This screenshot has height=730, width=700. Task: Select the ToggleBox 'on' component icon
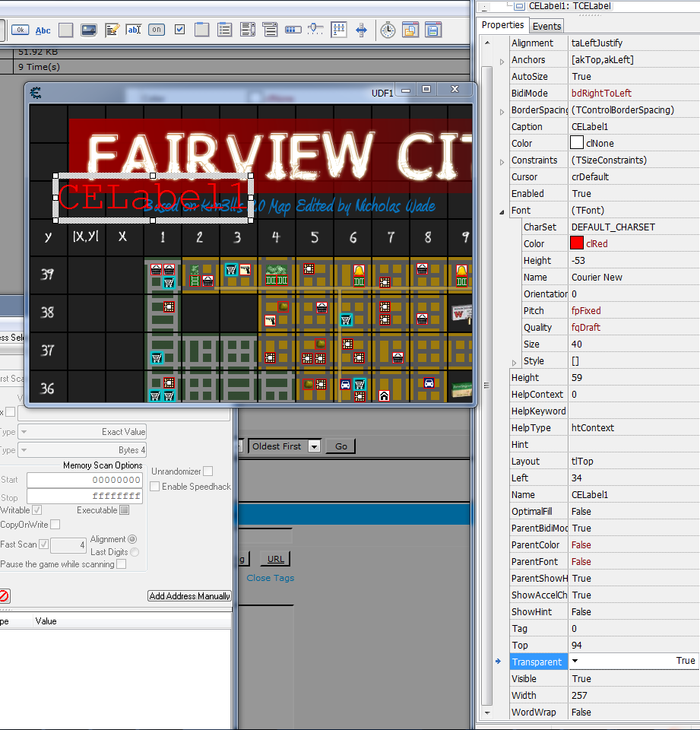(x=157, y=30)
